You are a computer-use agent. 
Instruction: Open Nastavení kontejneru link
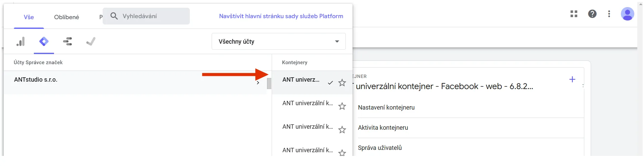[386, 108]
